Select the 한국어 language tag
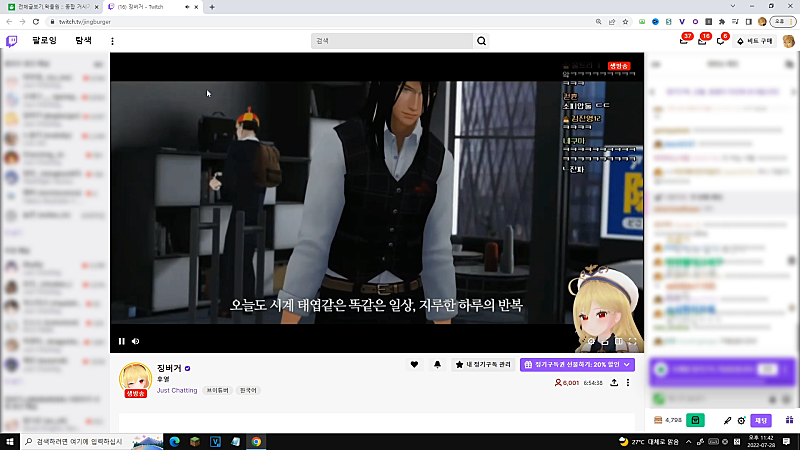 pyautogui.click(x=248, y=390)
